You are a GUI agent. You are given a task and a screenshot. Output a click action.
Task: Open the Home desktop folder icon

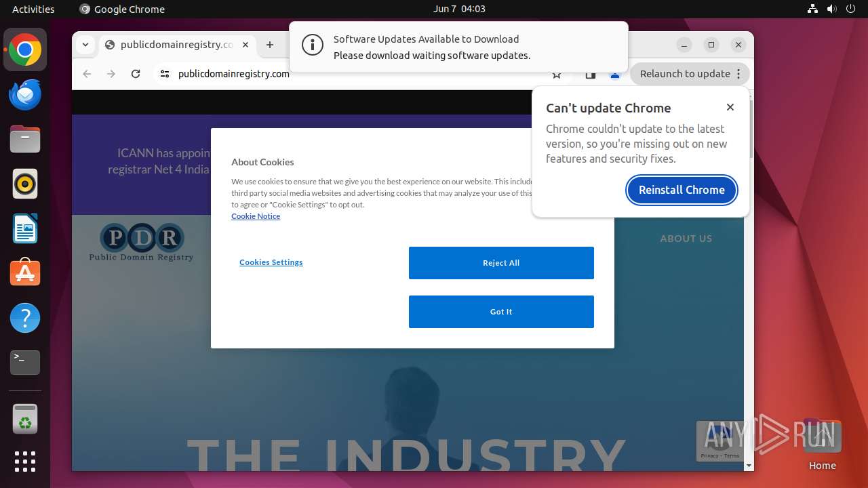822,445
